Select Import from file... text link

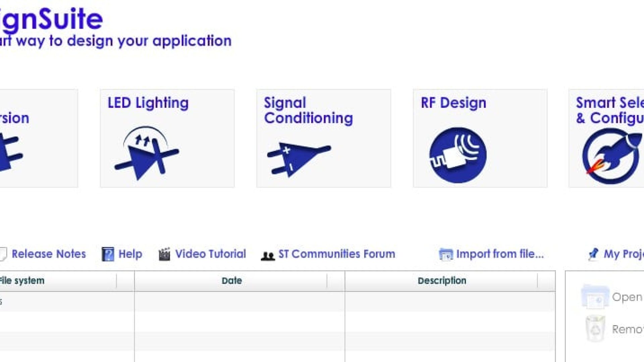(x=500, y=254)
